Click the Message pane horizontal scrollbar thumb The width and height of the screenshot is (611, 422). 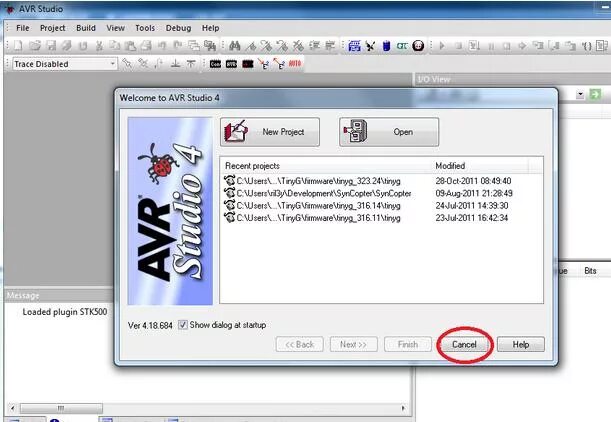pyautogui.click(x=61, y=408)
